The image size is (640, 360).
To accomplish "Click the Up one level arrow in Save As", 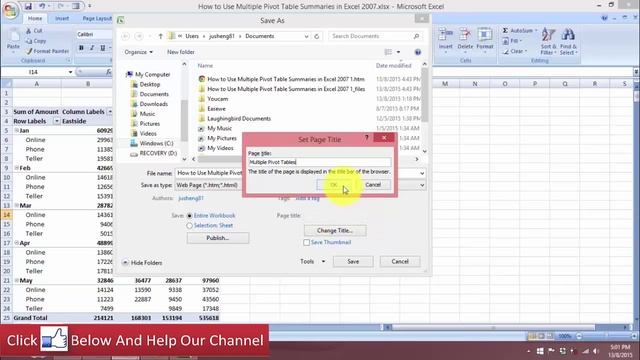I will point(160,36).
